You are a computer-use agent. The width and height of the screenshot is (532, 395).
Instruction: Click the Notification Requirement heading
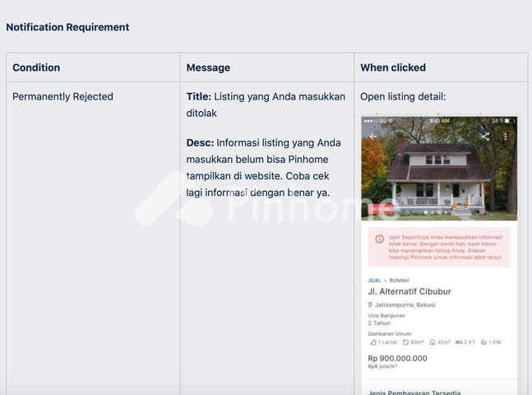67,27
